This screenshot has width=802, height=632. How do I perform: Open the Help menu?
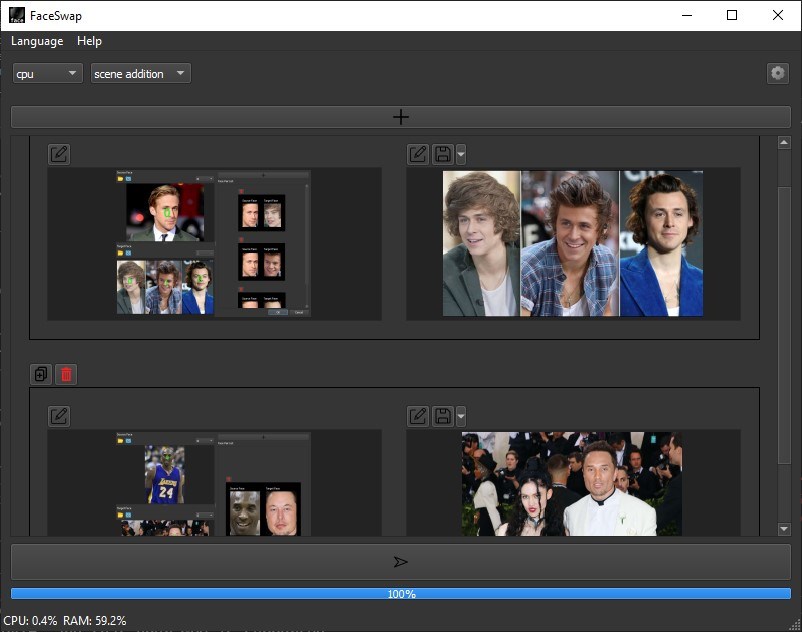point(89,41)
